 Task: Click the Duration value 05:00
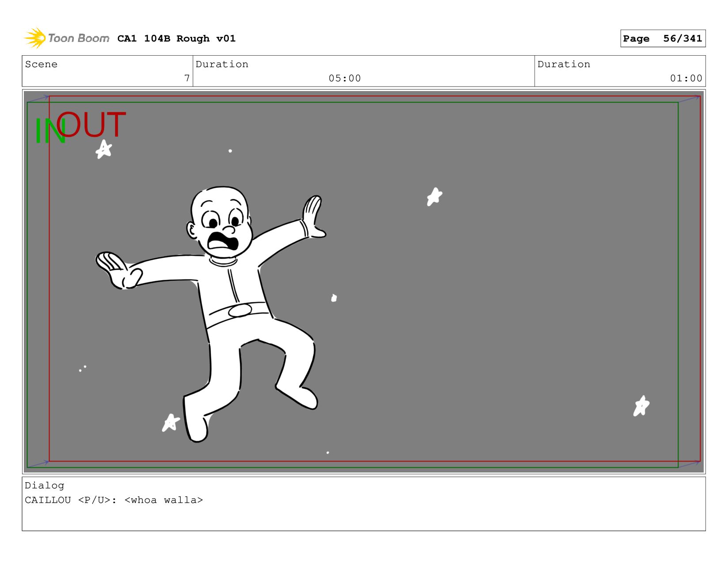coord(345,78)
